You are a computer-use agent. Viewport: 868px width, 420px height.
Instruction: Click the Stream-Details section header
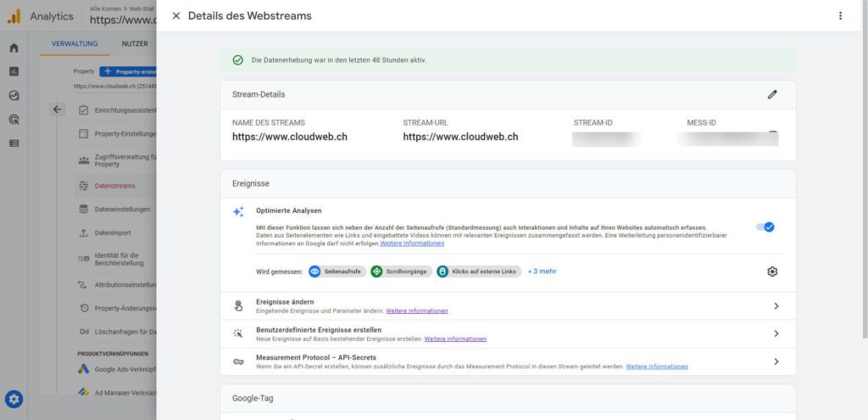pos(509,95)
